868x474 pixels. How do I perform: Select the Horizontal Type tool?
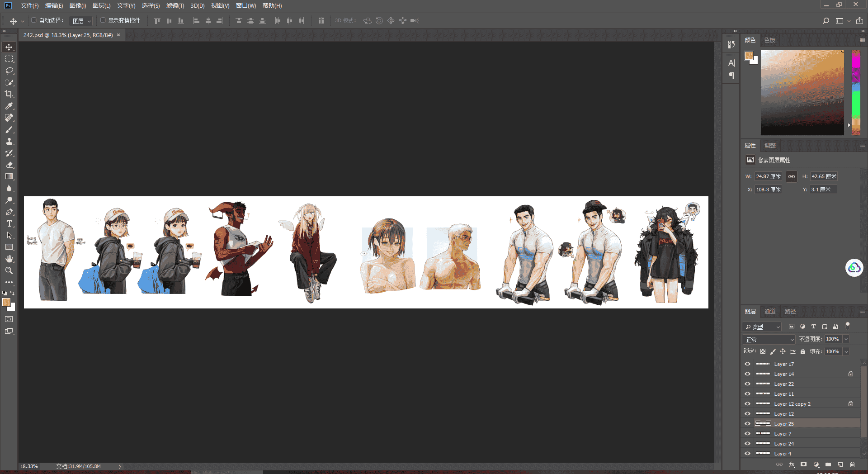[x=9, y=223]
